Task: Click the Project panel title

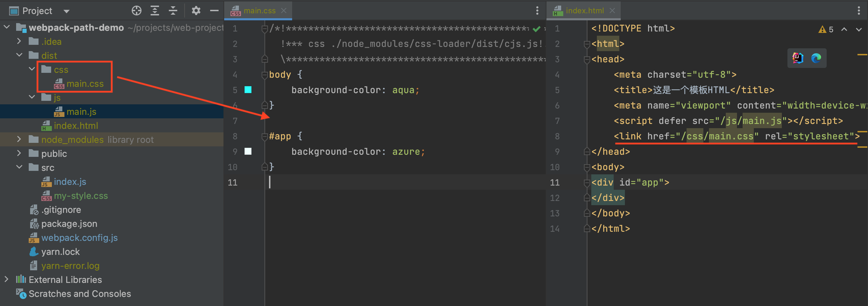Action: click(37, 11)
